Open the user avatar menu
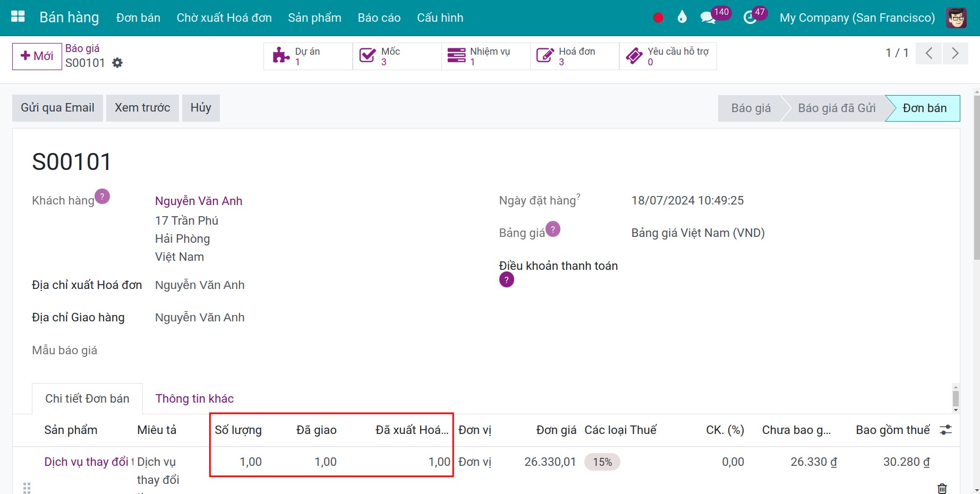Image resolution: width=980 pixels, height=494 pixels. click(x=956, y=18)
